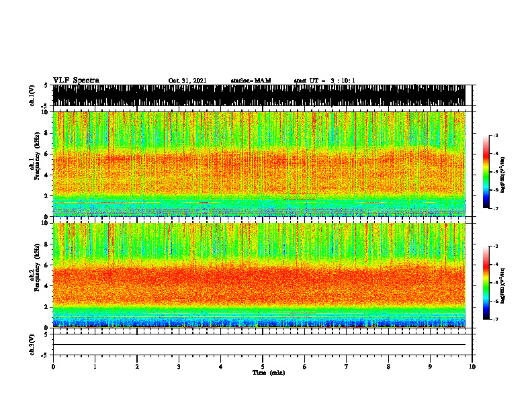Click the ch.2 color bar log(PSD) label
Image resolution: width=532 pixels, height=411 pixels.
coord(503,285)
